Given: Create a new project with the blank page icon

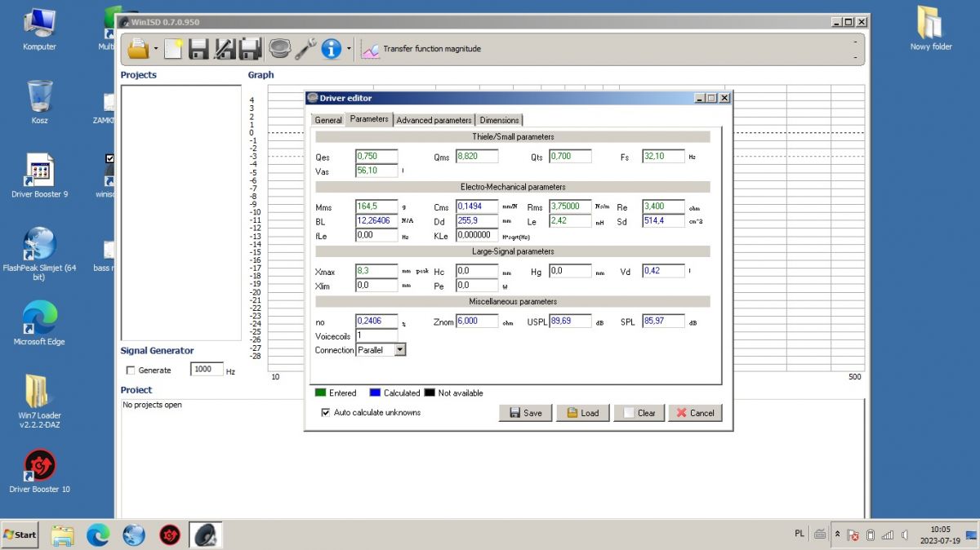Looking at the screenshot, I should (x=173, y=49).
